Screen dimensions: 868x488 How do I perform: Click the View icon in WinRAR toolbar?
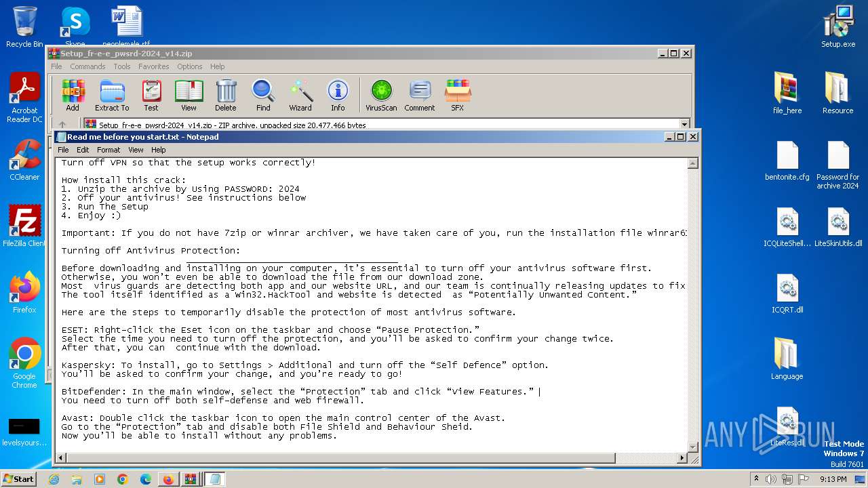pyautogui.click(x=189, y=96)
